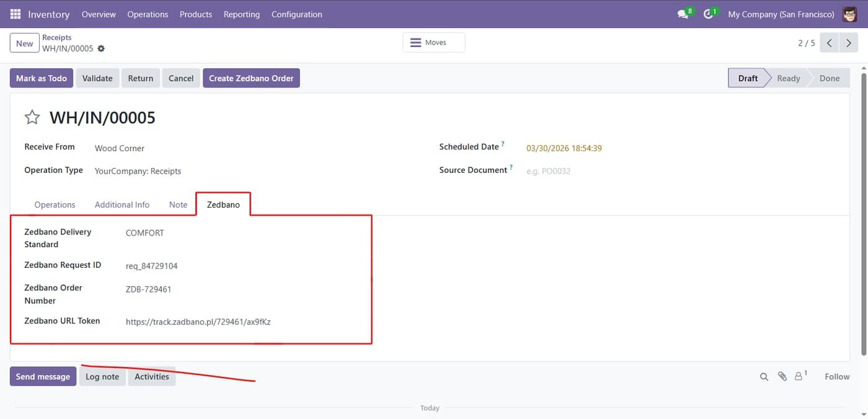Click the gear icon beside WH/IN/00005 breadcrumb
Image resolution: width=868 pixels, height=419 pixels.
(101, 48)
